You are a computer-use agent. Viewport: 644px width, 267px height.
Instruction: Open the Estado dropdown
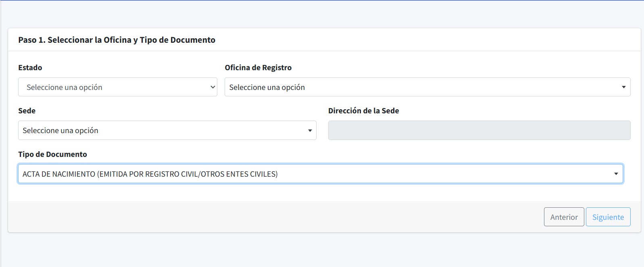117,87
